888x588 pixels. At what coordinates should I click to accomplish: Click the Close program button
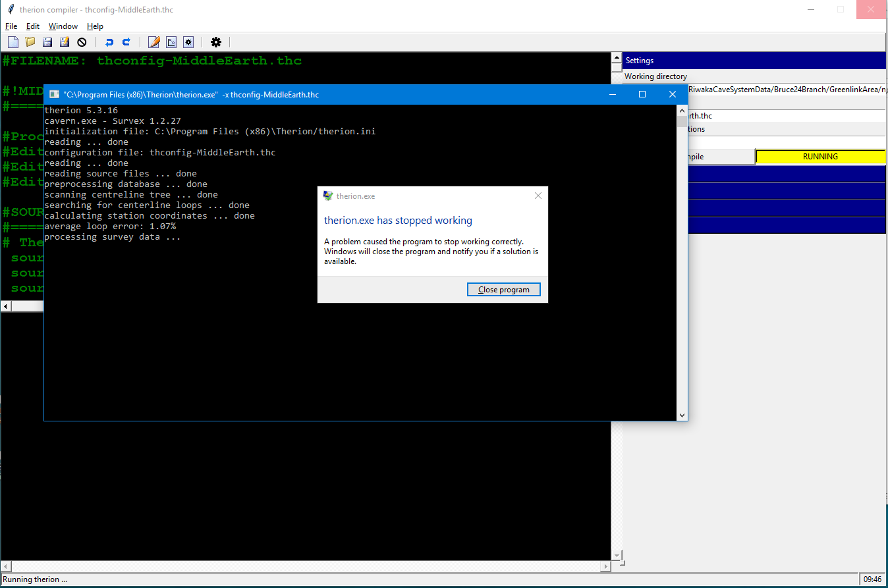coord(504,290)
